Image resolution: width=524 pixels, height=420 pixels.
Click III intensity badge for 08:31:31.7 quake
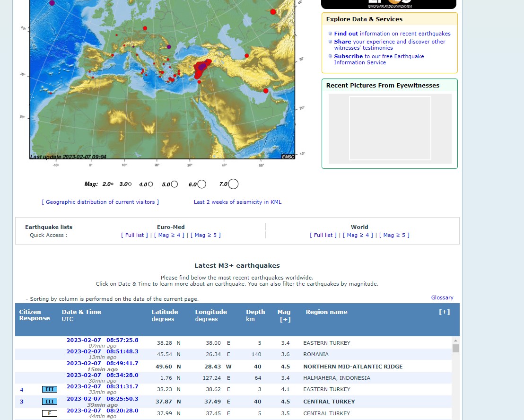click(50, 389)
